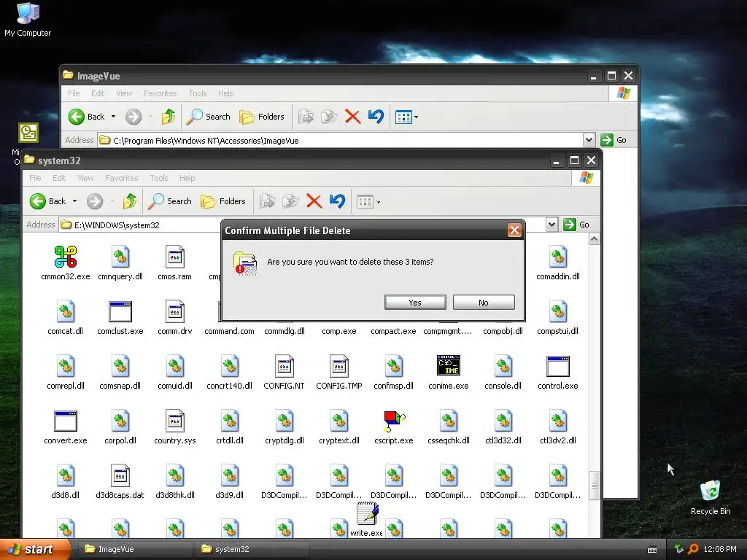
Task: Click ImageVue address path field
Action: tap(340, 141)
